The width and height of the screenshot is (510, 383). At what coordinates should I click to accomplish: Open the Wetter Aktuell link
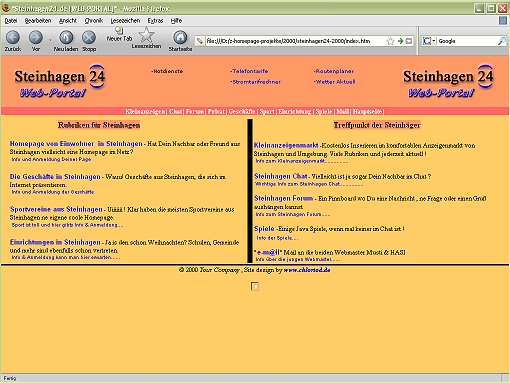coord(335,82)
